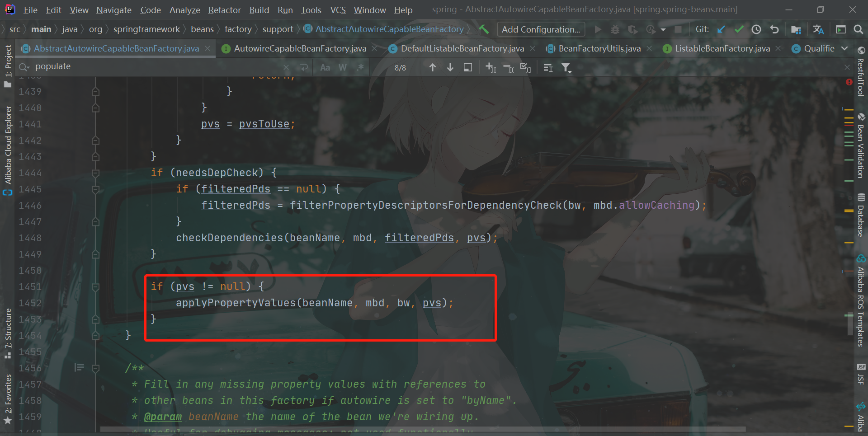868x436 pixels.
Task: Open Git history via the clock icon
Action: 756,29
